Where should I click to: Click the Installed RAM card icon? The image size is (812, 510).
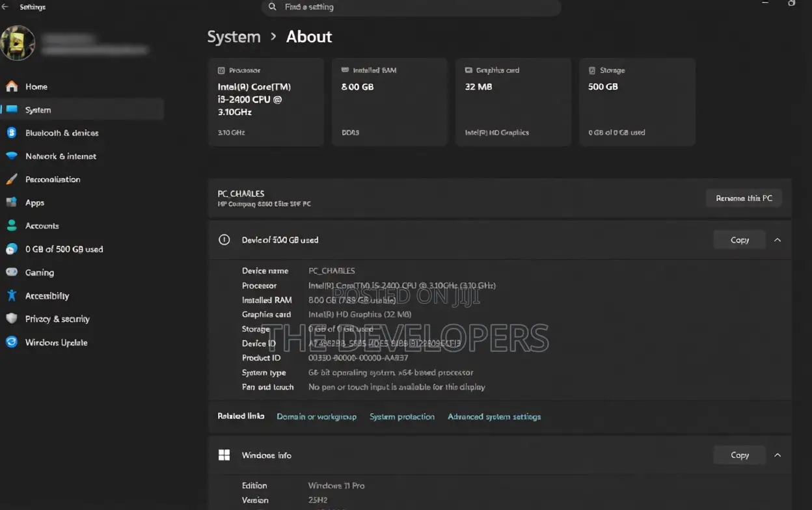coord(345,70)
